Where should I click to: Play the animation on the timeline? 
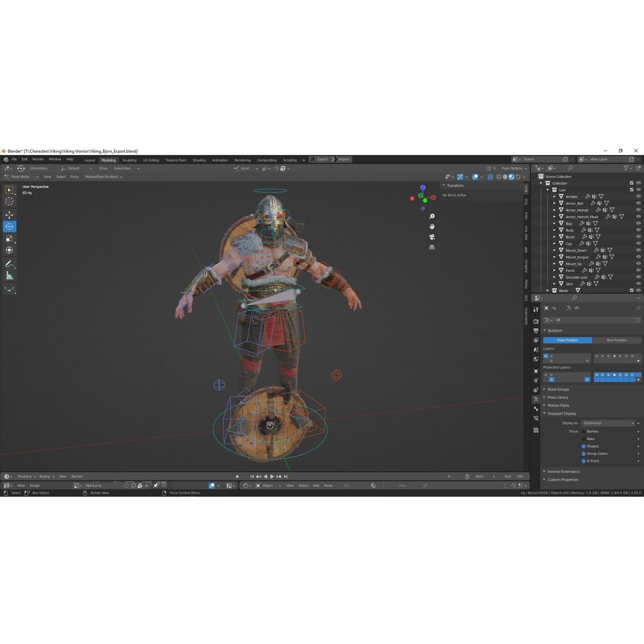click(x=272, y=476)
